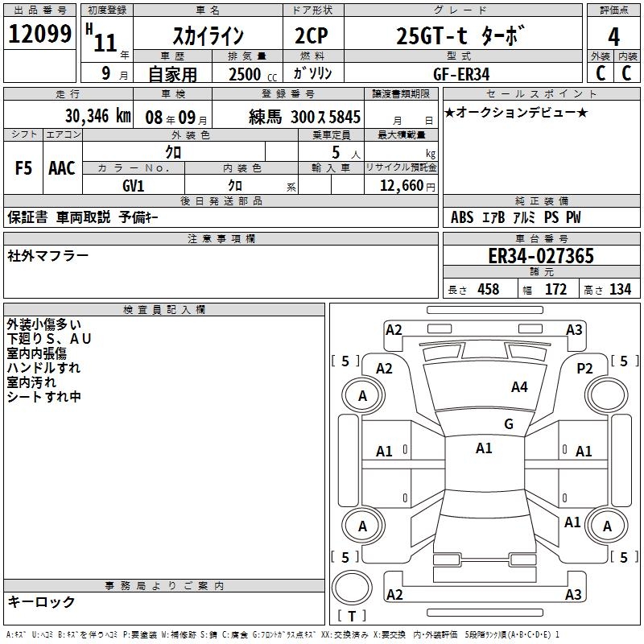The width and height of the screenshot is (644, 644).
Task: Click air conditioner value AAC
Action: click(x=62, y=168)
